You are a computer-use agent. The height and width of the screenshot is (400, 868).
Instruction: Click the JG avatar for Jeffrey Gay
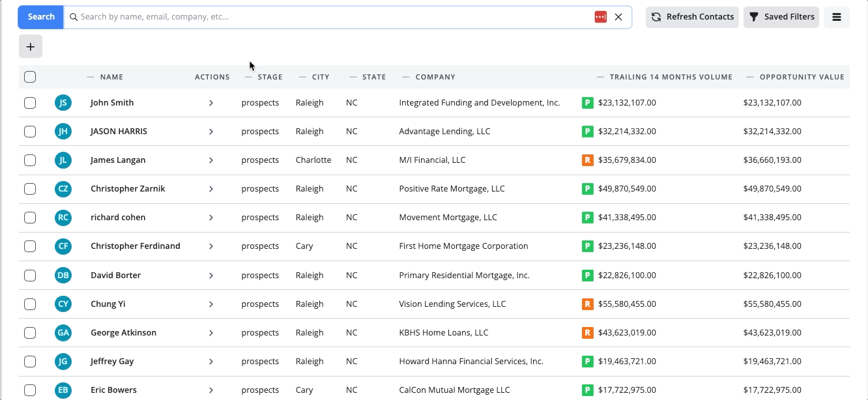(63, 361)
